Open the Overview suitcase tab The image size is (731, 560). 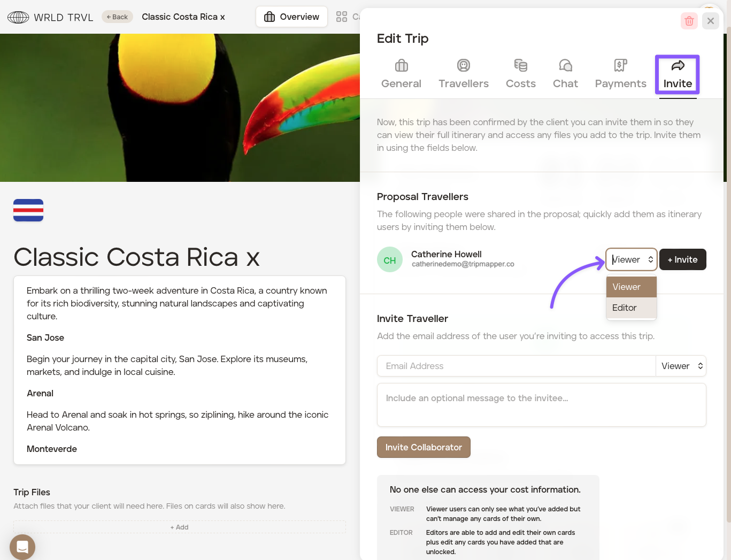point(291,17)
